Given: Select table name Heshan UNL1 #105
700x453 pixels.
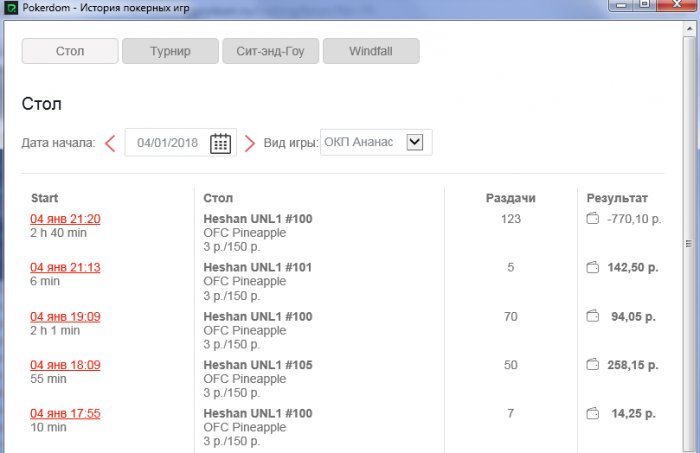Looking at the screenshot, I should tap(258, 365).
